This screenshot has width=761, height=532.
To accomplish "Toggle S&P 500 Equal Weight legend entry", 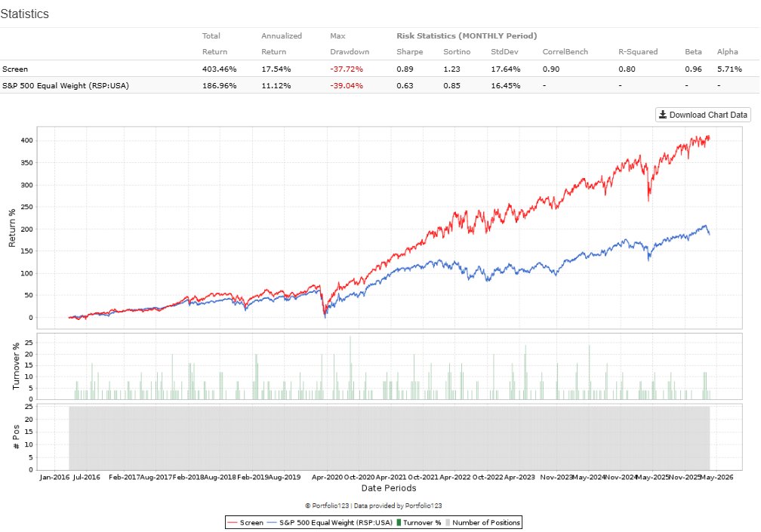I will (330, 522).
